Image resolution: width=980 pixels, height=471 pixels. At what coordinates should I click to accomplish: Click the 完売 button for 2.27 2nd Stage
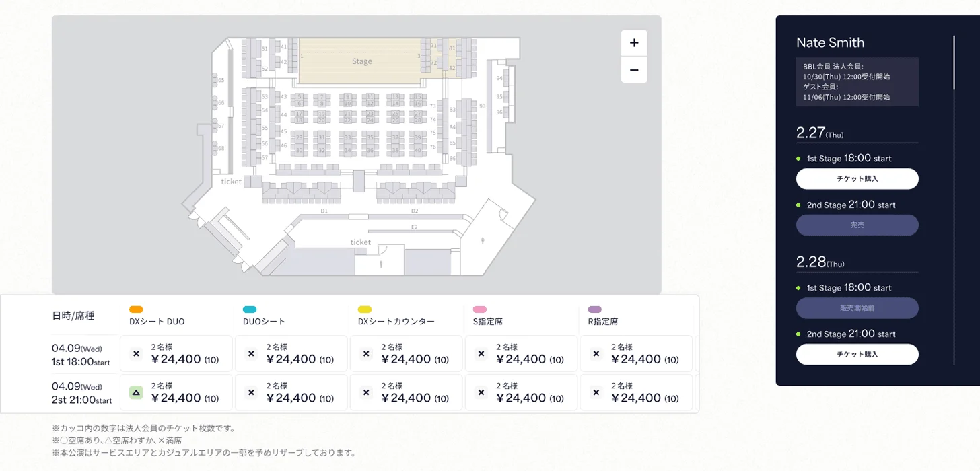coord(857,225)
